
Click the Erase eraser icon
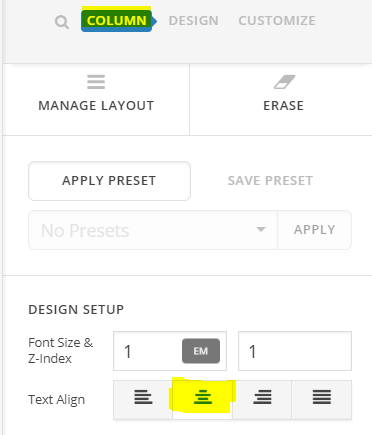[284, 82]
